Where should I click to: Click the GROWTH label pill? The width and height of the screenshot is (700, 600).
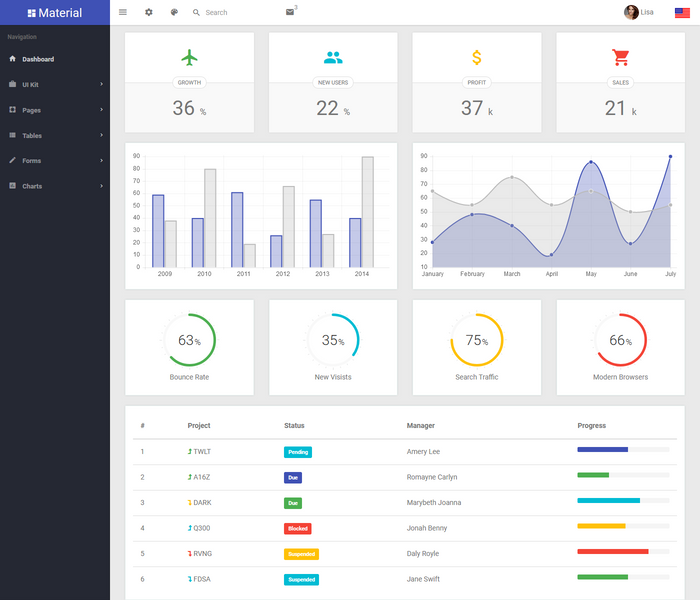(189, 83)
